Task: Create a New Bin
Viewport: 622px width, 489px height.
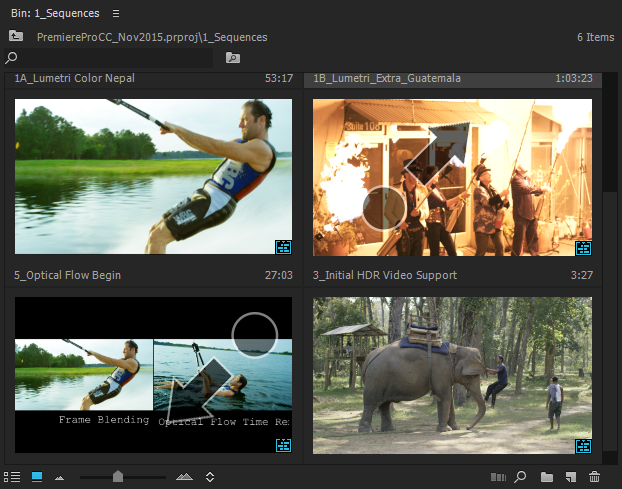Action: tap(546, 478)
